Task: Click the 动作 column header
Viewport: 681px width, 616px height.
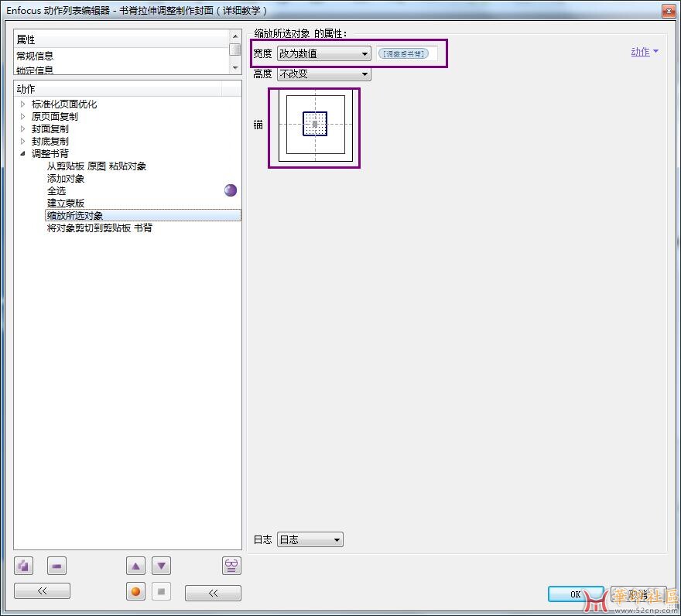Action: (118, 89)
